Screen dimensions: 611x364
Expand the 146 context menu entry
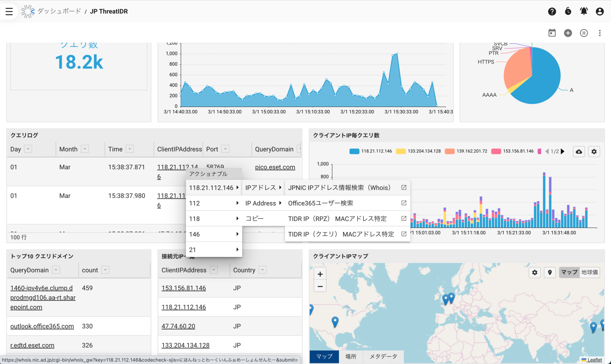[214, 234]
